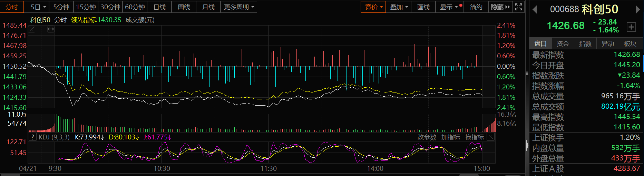Switch to the 资金 tab in side panel
Viewport: 644px width, 176px height.
point(563,44)
